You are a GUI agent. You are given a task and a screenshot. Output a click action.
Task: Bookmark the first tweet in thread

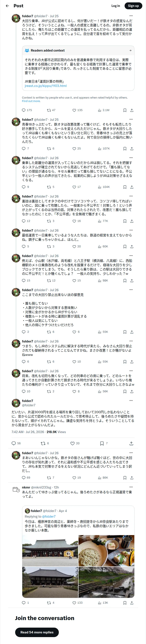pos(125,110)
